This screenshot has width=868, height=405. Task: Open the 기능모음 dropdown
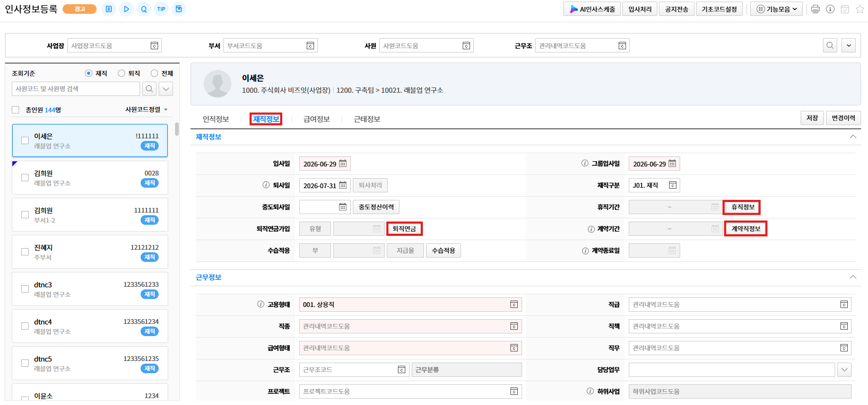coord(776,9)
